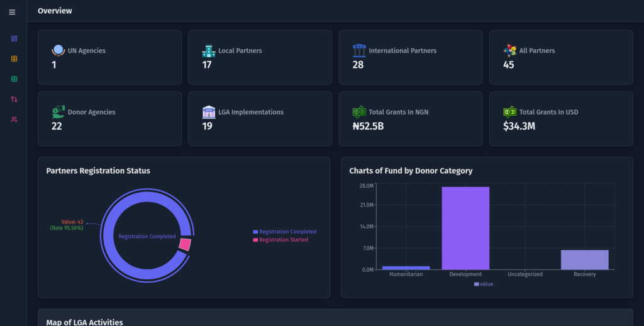The width and height of the screenshot is (644, 326).
Task: Toggle the value legend under bar chart
Action: [x=484, y=284]
